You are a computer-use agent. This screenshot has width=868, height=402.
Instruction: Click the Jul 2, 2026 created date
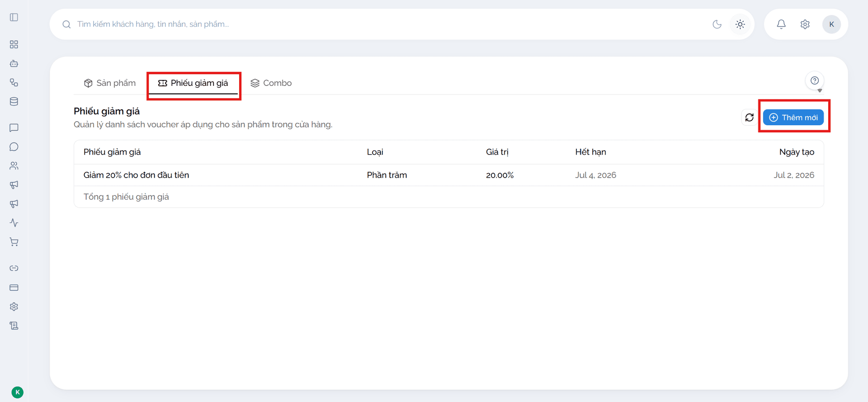coord(794,175)
